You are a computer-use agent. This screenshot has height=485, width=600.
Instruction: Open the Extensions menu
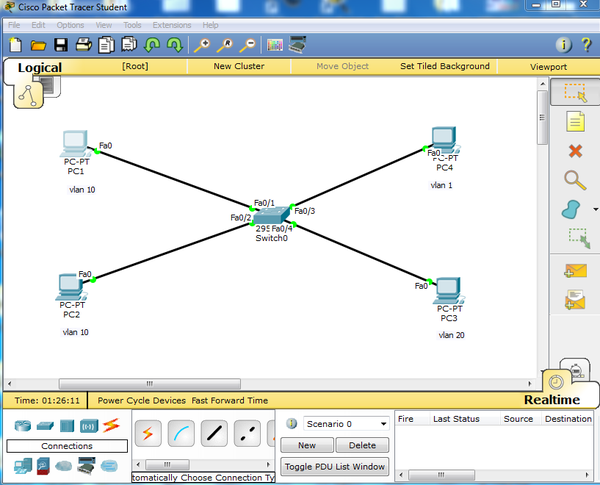tap(172, 25)
